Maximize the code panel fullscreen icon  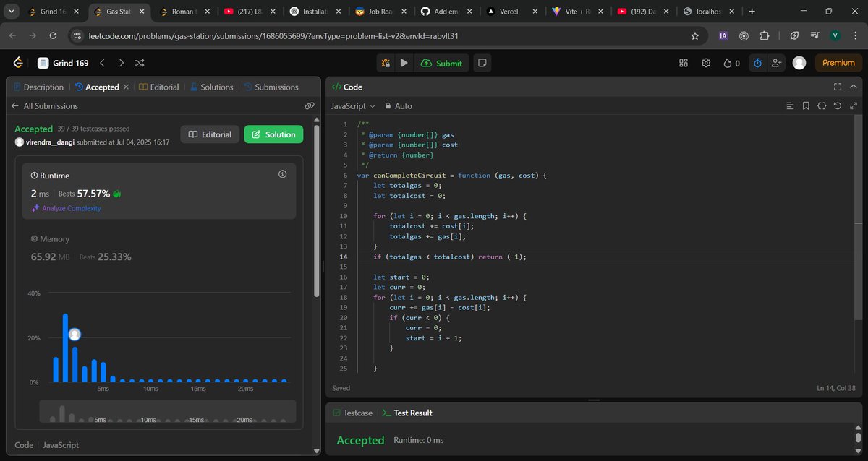tap(838, 87)
